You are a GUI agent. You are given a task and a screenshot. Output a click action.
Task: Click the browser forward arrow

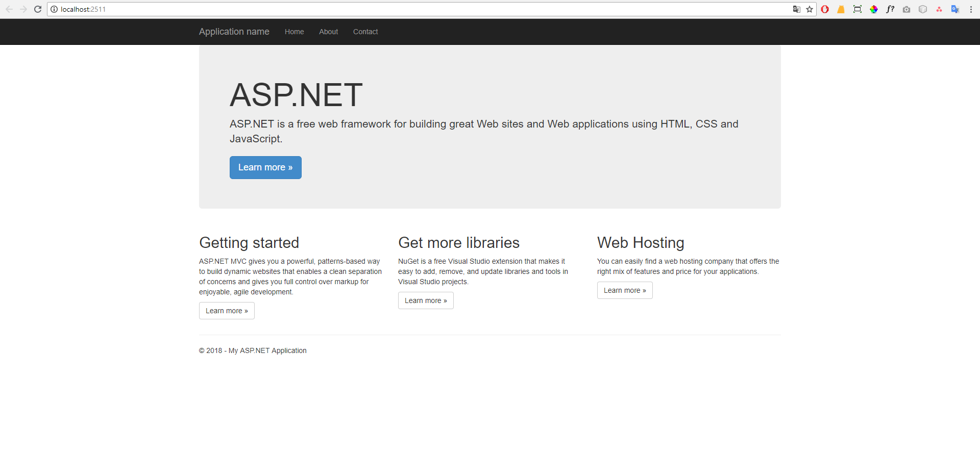coord(23,9)
